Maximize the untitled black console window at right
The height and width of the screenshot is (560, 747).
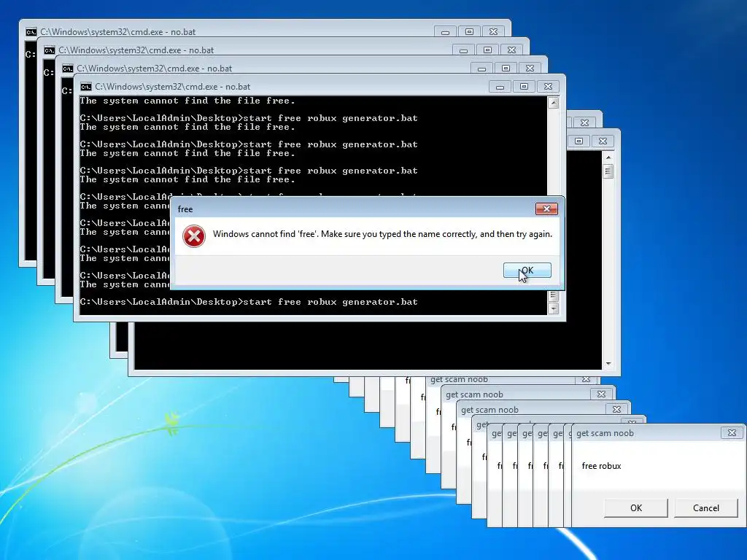click(578, 141)
